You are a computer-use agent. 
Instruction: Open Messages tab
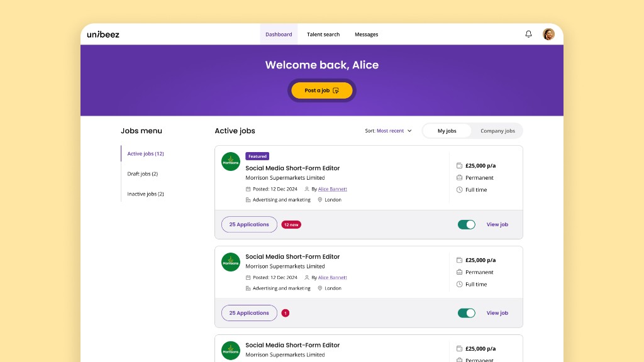click(367, 35)
